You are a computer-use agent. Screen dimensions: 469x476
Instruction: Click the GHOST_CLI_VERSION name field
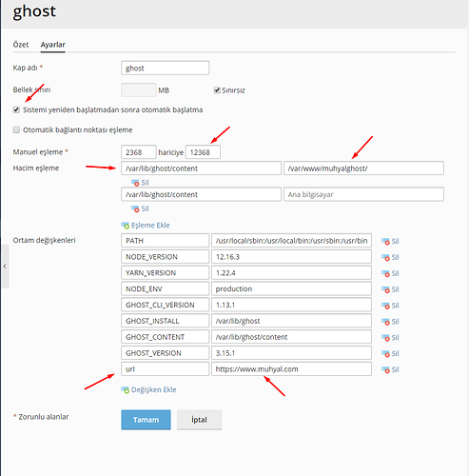click(x=165, y=305)
